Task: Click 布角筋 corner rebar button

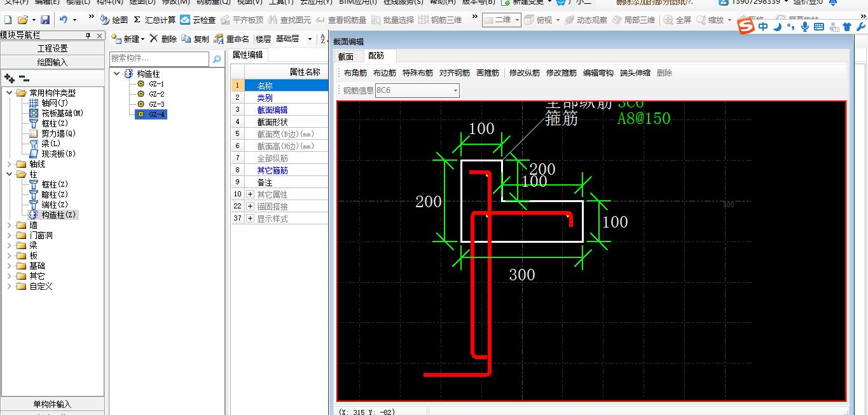Action: pos(355,73)
